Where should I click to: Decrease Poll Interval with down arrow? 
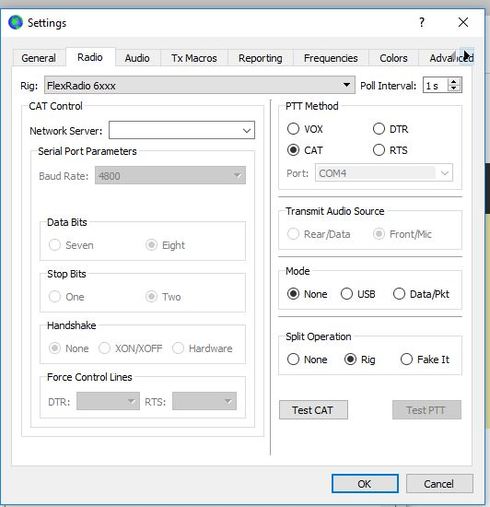(x=454, y=88)
